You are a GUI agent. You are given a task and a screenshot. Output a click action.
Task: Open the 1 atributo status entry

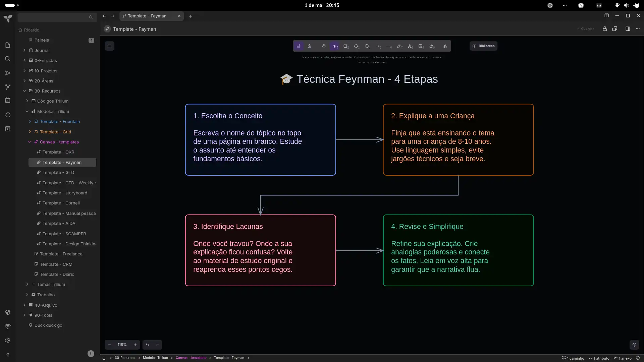(x=599, y=358)
